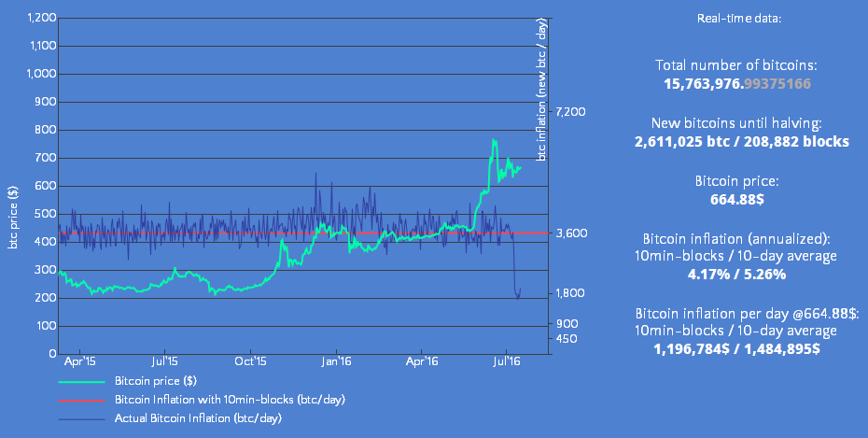
Task: Click the 'btc inflation (new btc / day)' axis title
Action: pos(542,90)
